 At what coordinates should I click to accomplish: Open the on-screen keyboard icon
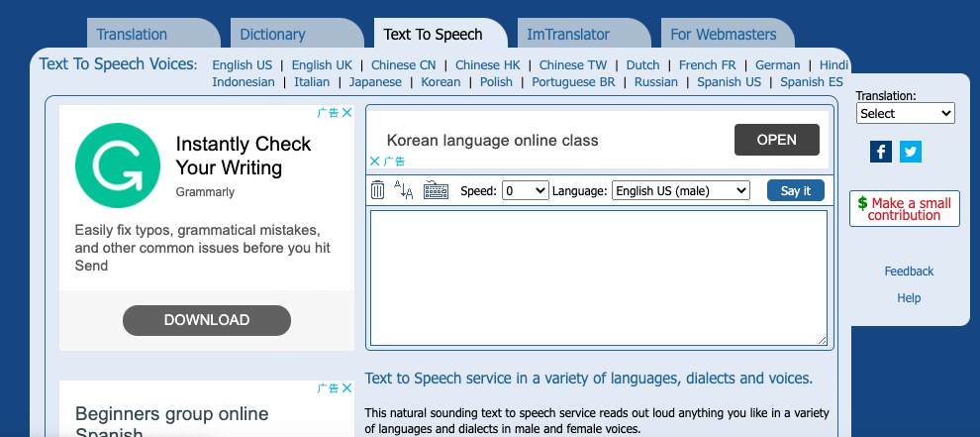pyautogui.click(x=437, y=190)
